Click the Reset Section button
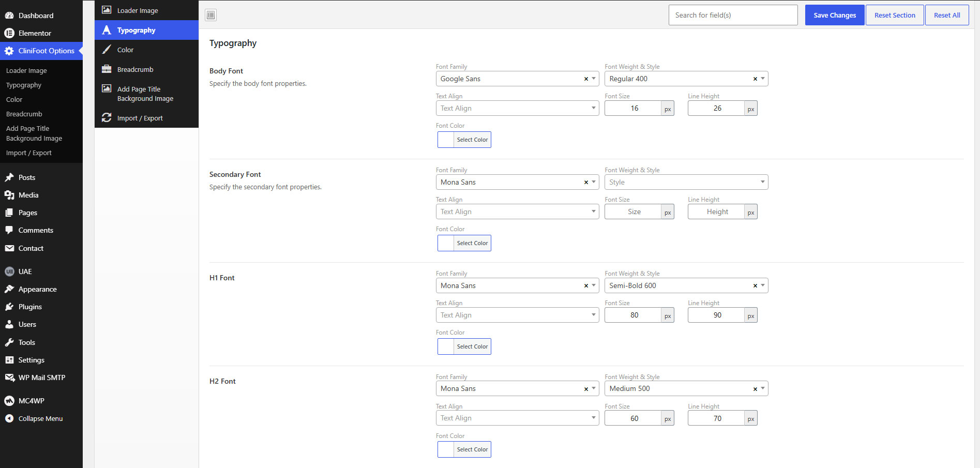 895,15
